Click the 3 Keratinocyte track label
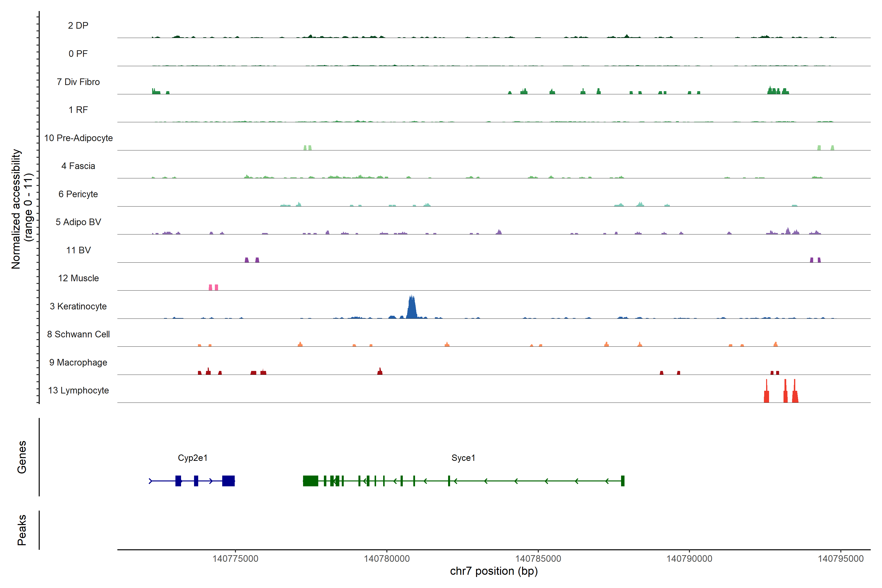 (78, 306)
